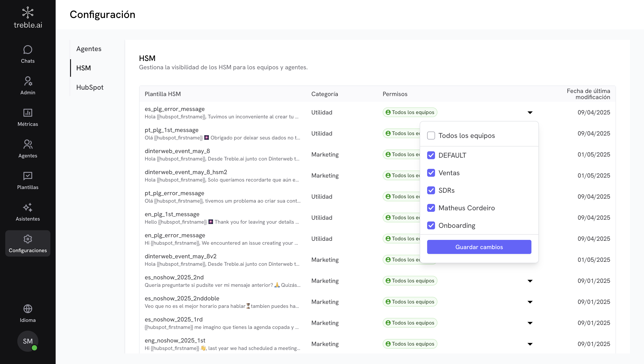The image size is (644, 364).
Task: Switch to the Agentes settings tab
Action: coord(89,49)
